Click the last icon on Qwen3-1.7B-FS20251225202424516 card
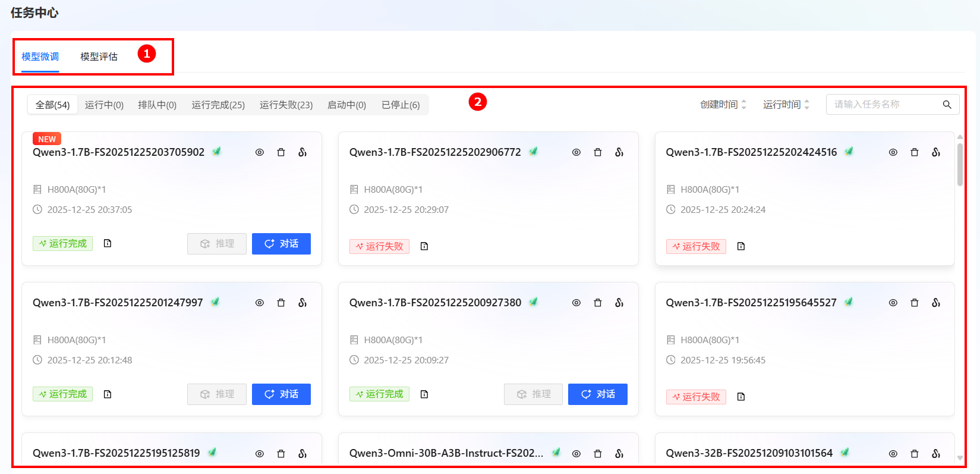 tap(936, 152)
